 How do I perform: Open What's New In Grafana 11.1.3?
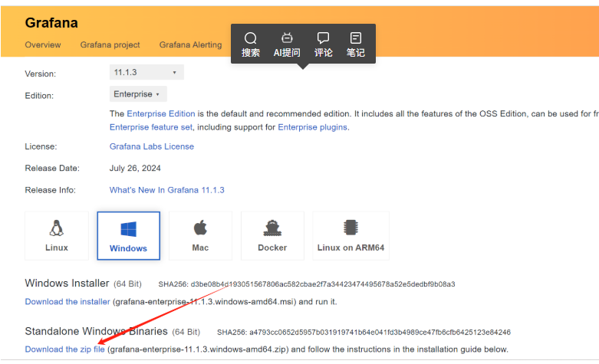point(167,190)
